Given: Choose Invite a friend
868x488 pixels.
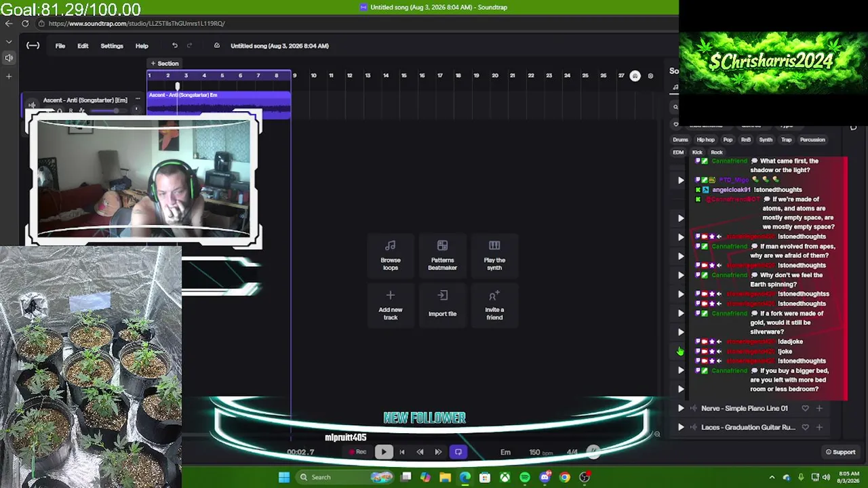Looking at the screenshot, I should coord(494,305).
